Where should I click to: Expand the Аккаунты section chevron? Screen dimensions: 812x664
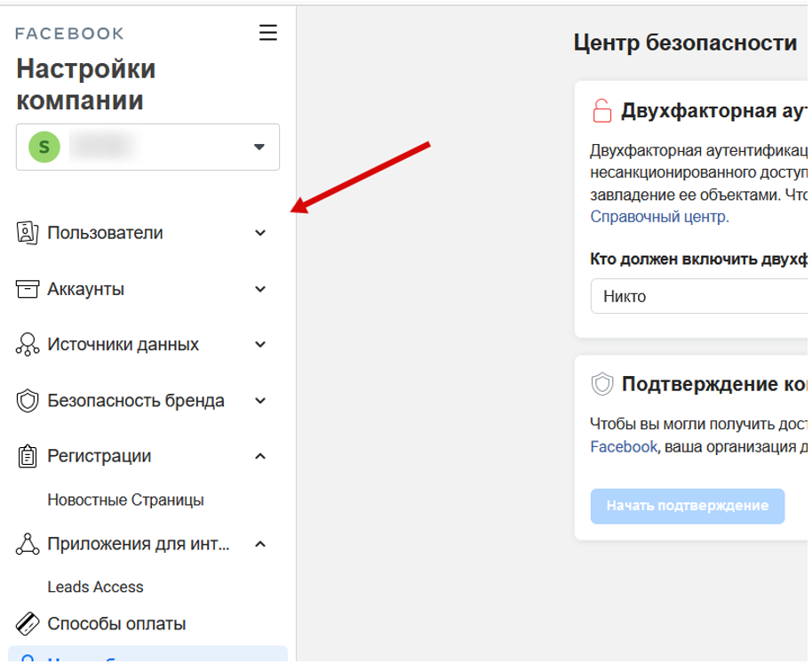click(260, 289)
